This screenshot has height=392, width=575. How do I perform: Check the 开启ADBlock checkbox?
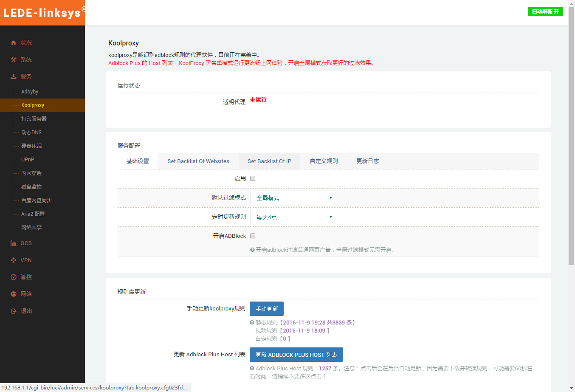click(253, 236)
